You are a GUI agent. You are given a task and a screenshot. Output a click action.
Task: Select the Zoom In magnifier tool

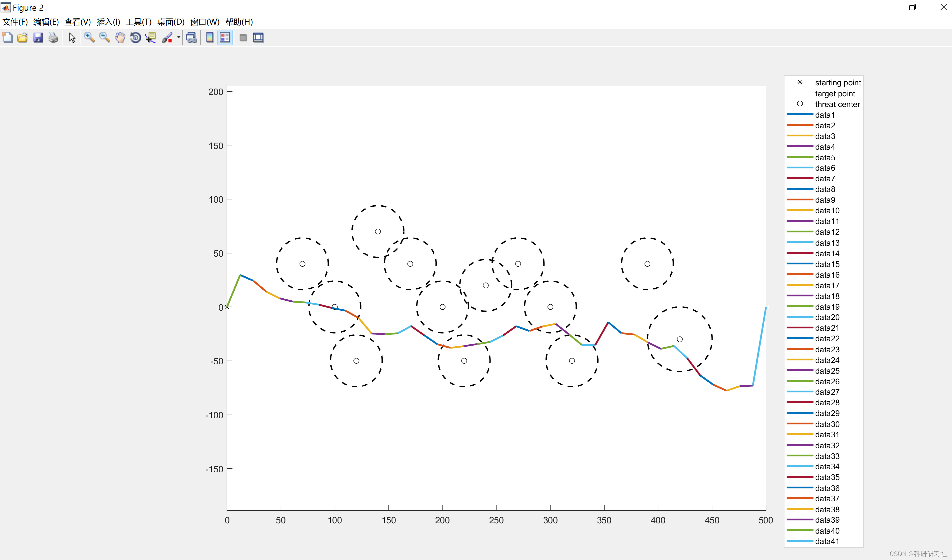point(89,37)
